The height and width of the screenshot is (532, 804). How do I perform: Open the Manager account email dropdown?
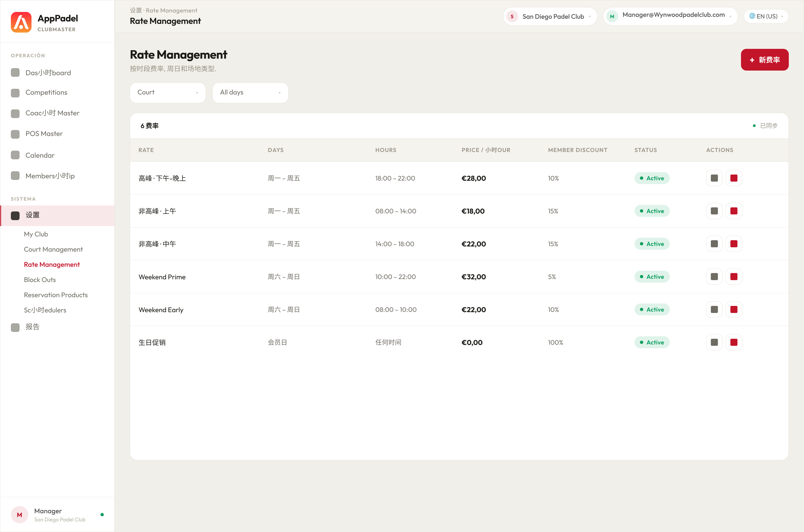coord(670,16)
